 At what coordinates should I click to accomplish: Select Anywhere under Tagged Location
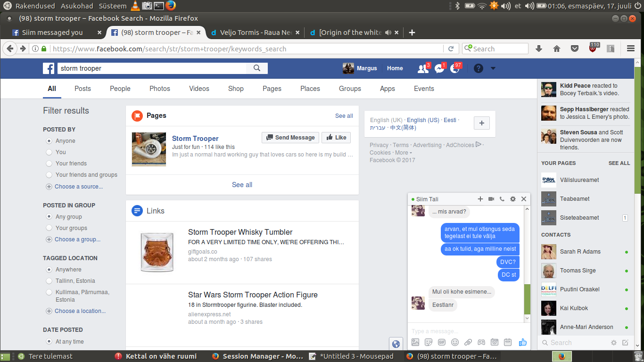(x=49, y=270)
